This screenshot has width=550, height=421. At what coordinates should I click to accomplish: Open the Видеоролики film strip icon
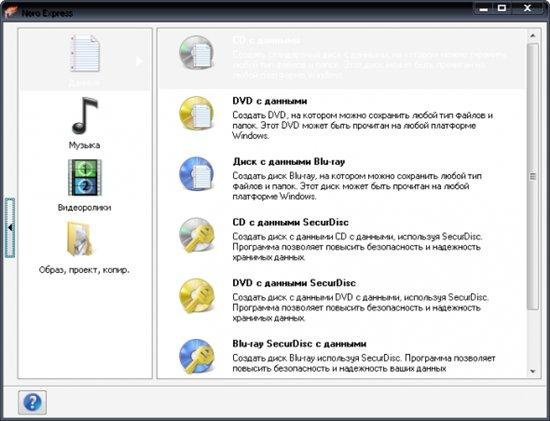pyautogui.click(x=85, y=178)
